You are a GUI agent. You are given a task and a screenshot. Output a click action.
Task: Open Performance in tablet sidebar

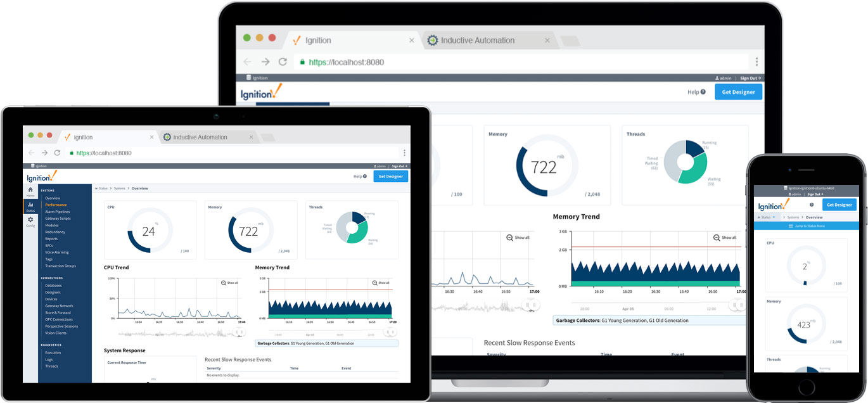coord(56,205)
